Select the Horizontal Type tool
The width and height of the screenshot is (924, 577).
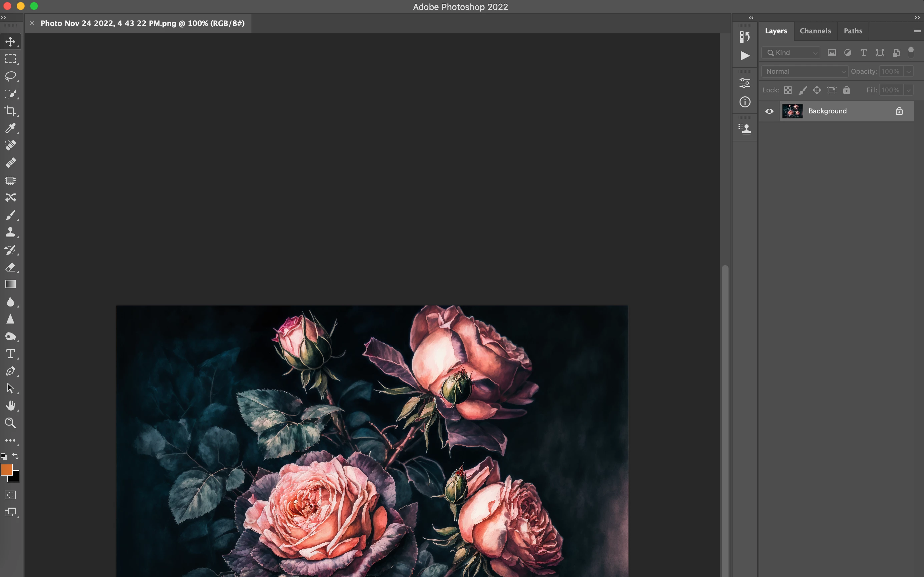[x=10, y=354]
